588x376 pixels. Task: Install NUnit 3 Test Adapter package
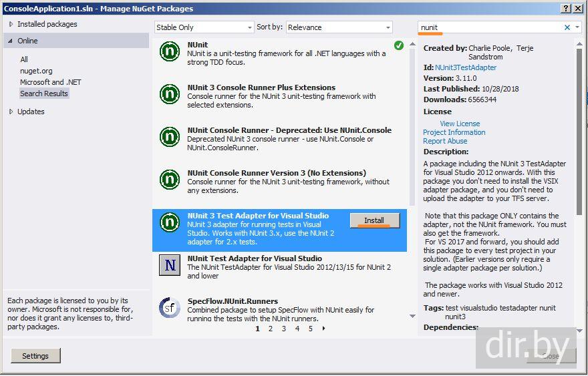(x=374, y=220)
